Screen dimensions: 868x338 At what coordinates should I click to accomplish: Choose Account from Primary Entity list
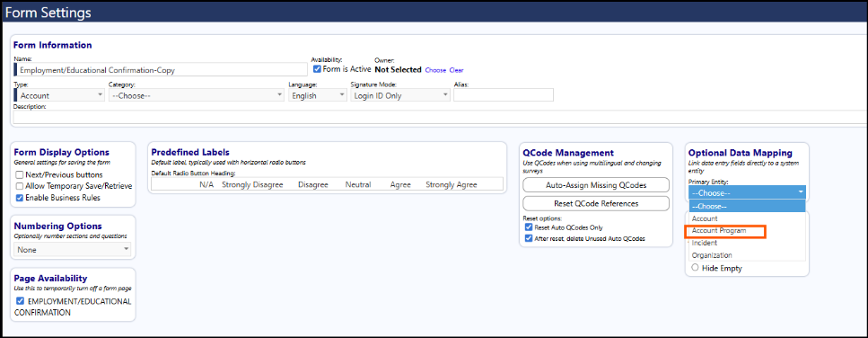pyautogui.click(x=748, y=218)
